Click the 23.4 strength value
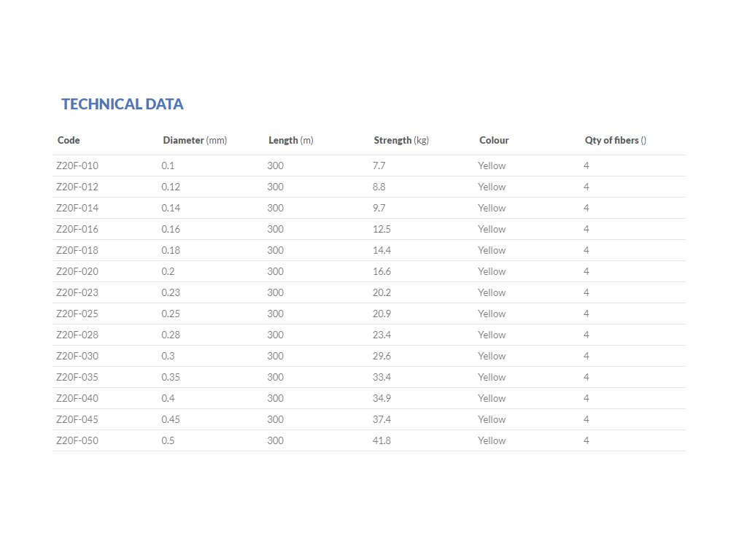Screen dimensions: 747x560 click(x=382, y=335)
